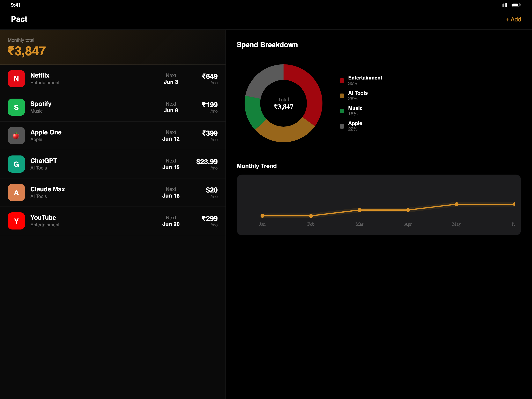Click the Jun 12 renewal date
Image resolution: width=532 pixels, height=399 pixels.
point(171,139)
